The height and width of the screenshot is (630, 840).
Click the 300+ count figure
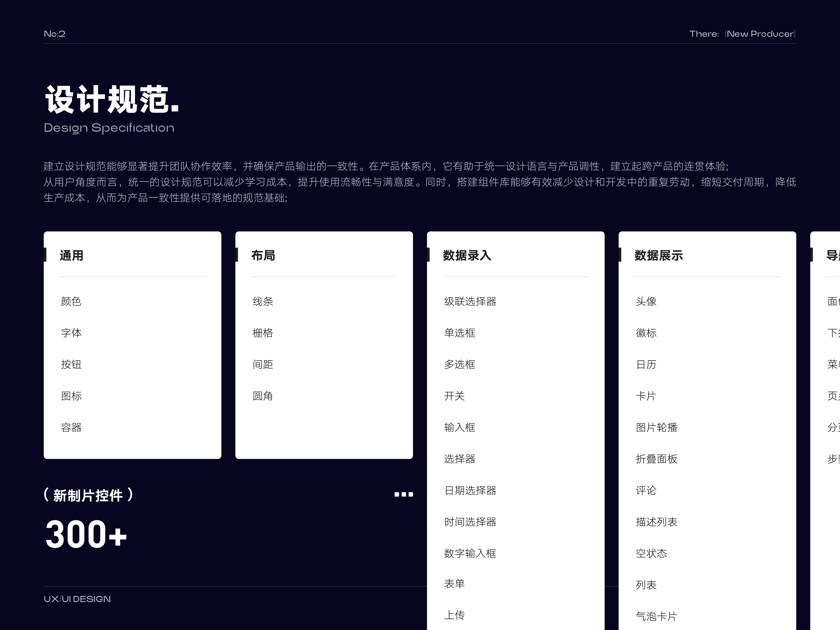86,534
